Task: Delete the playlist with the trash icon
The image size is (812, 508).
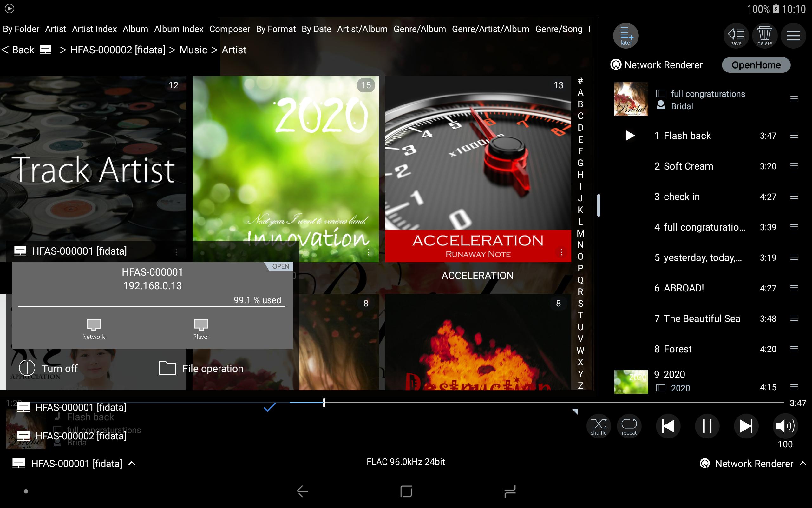Action: pyautogui.click(x=765, y=36)
